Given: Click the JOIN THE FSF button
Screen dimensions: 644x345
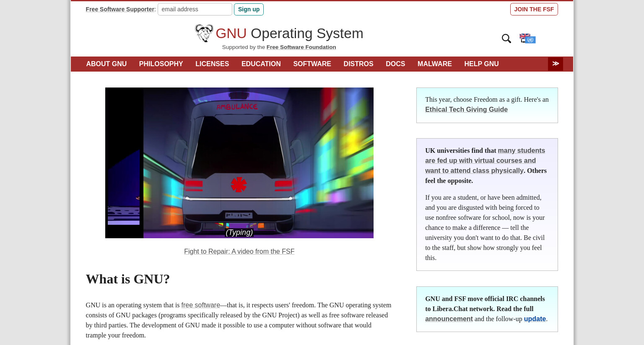Looking at the screenshot, I should [x=534, y=9].
